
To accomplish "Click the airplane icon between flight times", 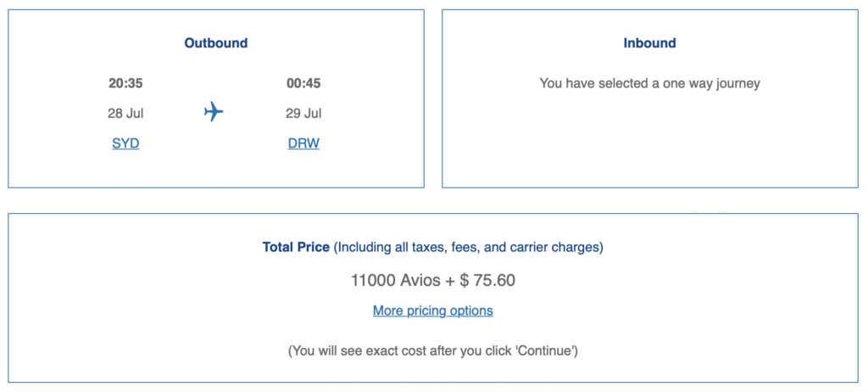I will pos(214,111).
